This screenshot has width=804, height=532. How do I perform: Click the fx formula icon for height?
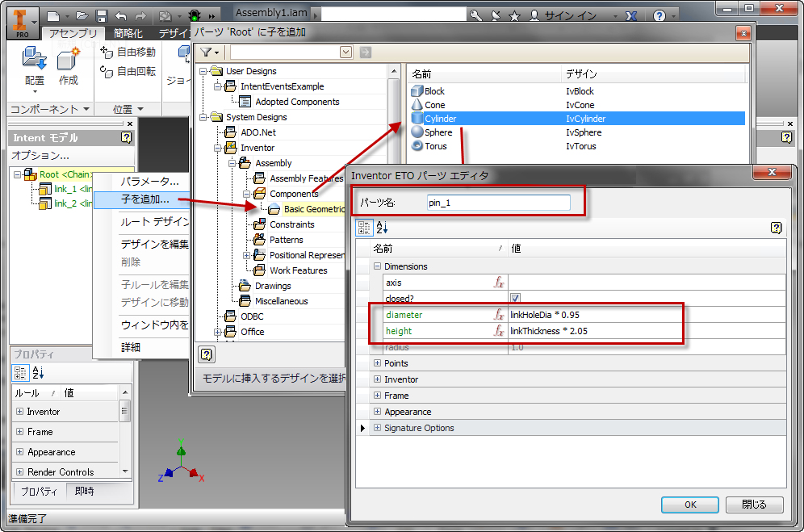[499, 331]
